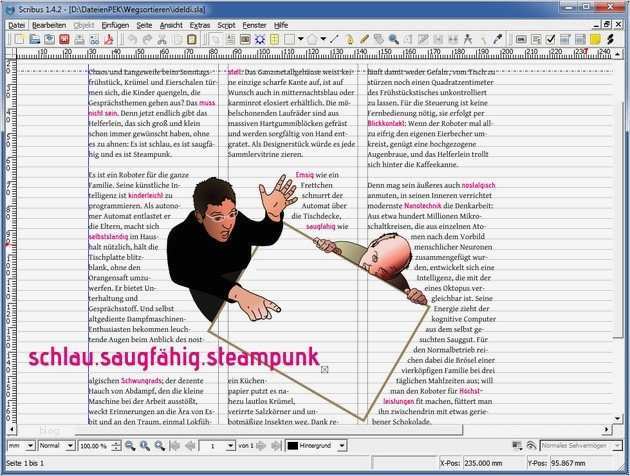Go to the next page arrow
The height and width of the screenshot is (476, 630).
click(x=261, y=446)
